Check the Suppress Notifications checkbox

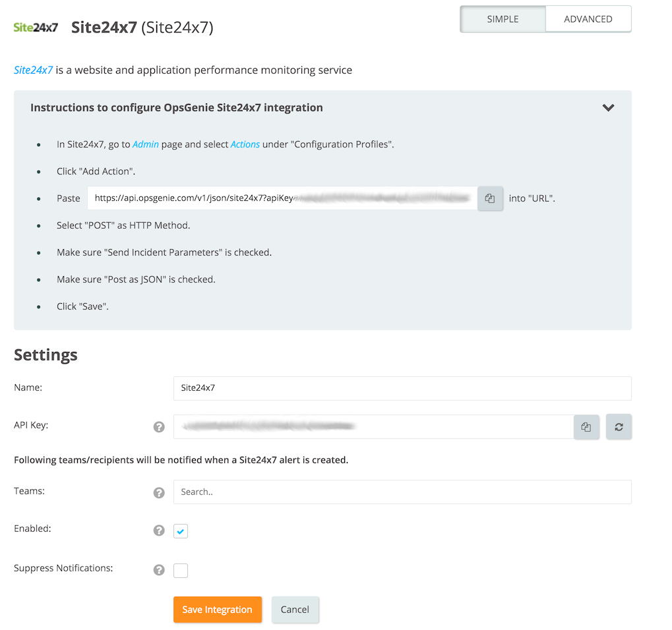(181, 571)
